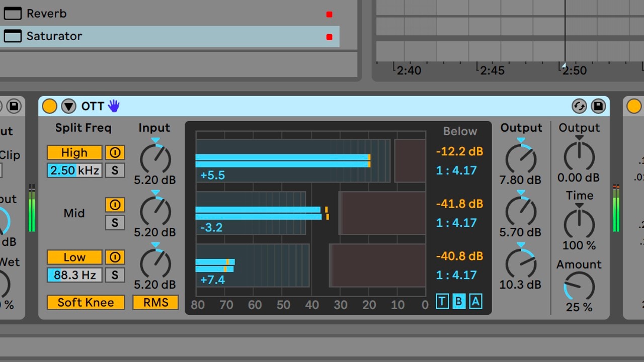
Task: Click the 5.20 dB value under High Input knob
Action: pos(155,180)
